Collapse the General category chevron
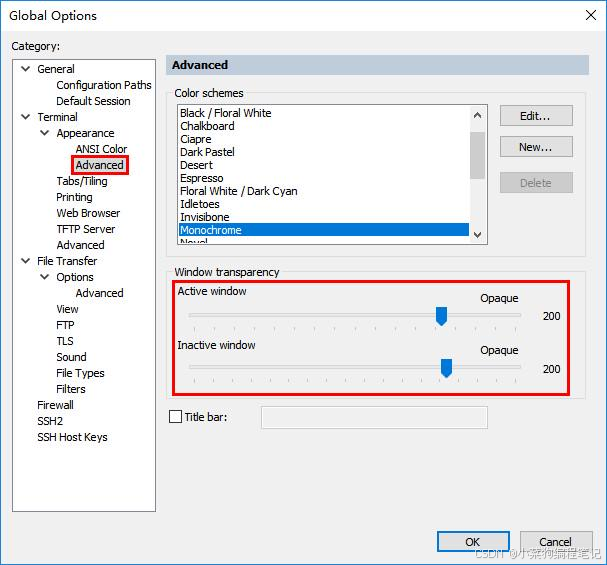The image size is (607, 565). click(26, 69)
